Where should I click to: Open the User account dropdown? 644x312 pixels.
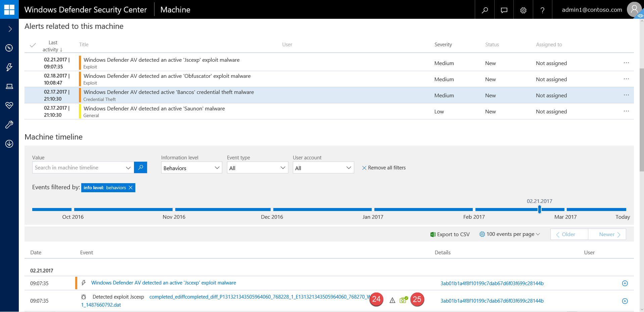323,168
